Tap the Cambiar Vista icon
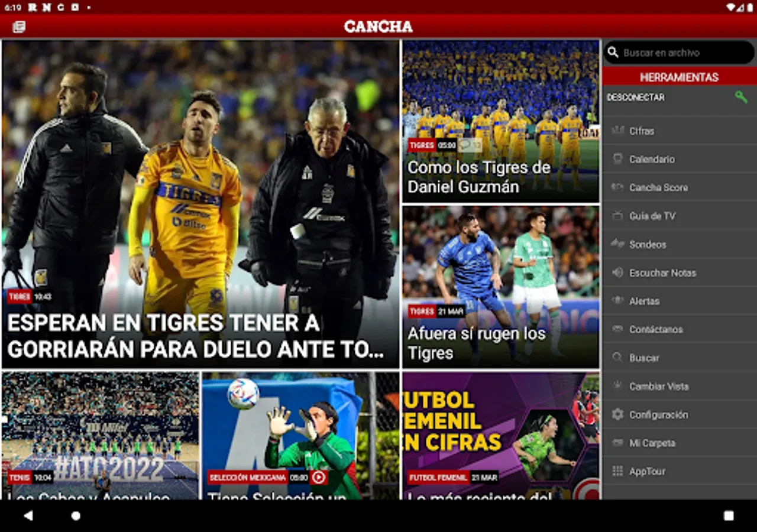This screenshot has height=532, width=757. pyautogui.click(x=617, y=385)
